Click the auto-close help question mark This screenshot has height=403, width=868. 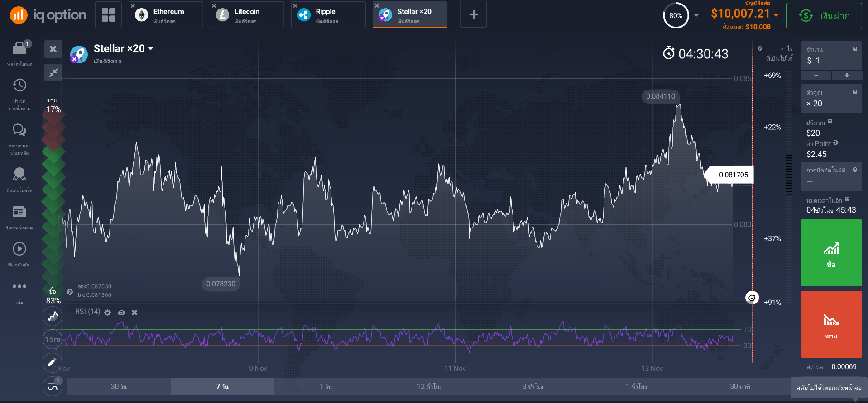click(855, 170)
